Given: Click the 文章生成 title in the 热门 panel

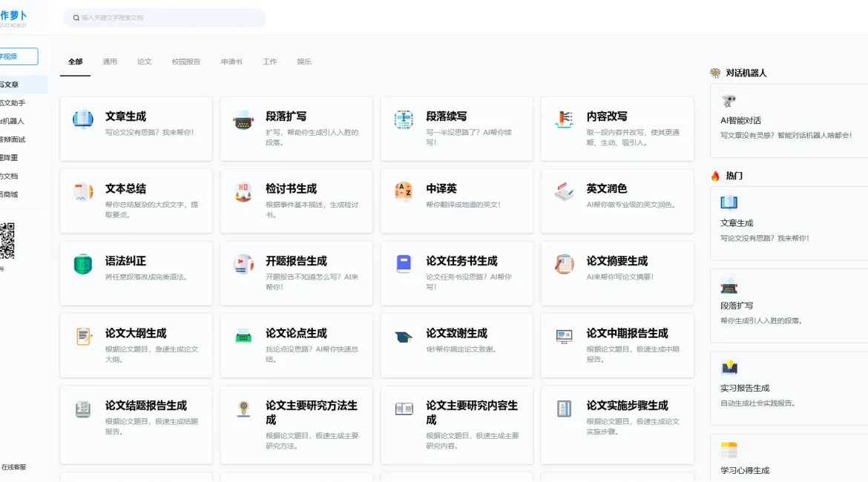Looking at the screenshot, I should (x=737, y=223).
